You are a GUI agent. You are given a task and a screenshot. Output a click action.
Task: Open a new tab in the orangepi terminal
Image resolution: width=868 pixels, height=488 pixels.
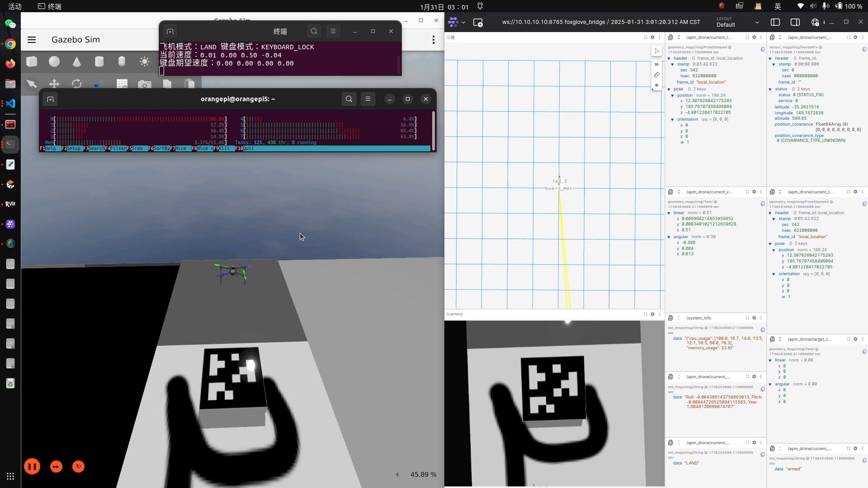(50, 99)
